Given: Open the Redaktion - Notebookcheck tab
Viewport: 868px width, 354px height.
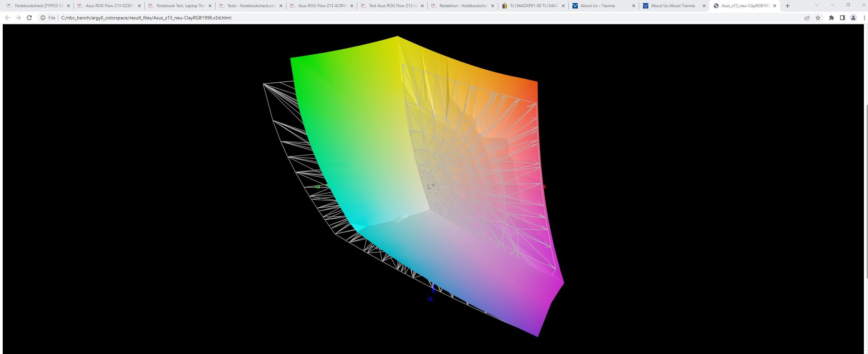Looking at the screenshot, I should tap(463, 6).
